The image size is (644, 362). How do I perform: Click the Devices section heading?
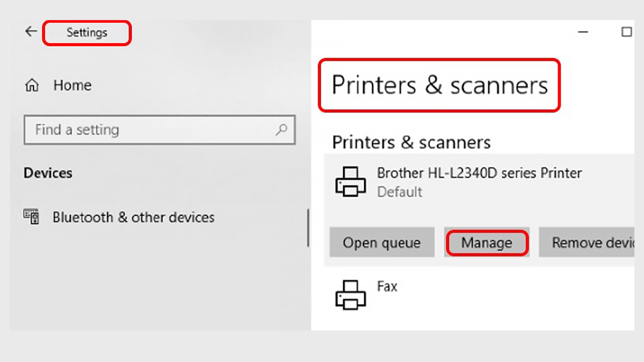pos(48,173)
